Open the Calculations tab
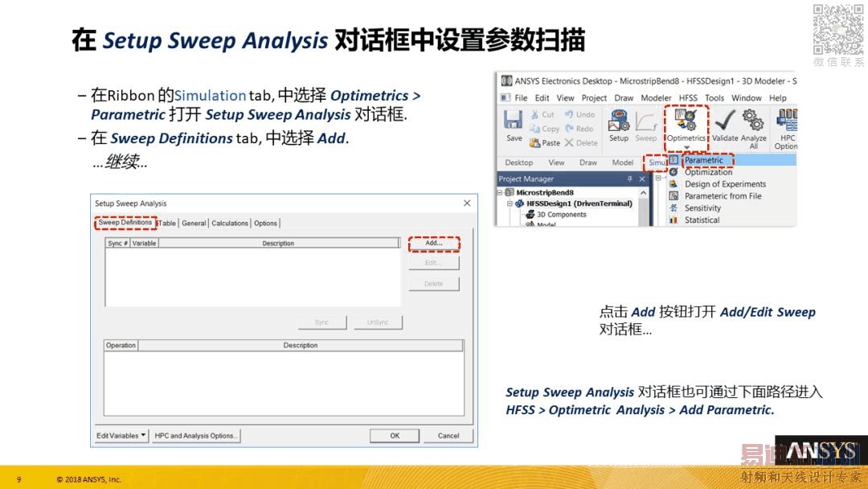The width and height of the screenshot is (868, 489). 230,223
